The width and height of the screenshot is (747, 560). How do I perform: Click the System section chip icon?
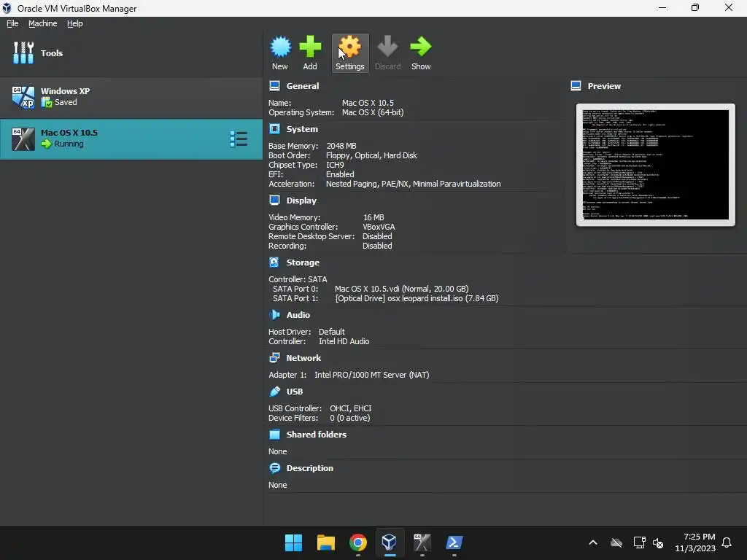tap(274, 128)
